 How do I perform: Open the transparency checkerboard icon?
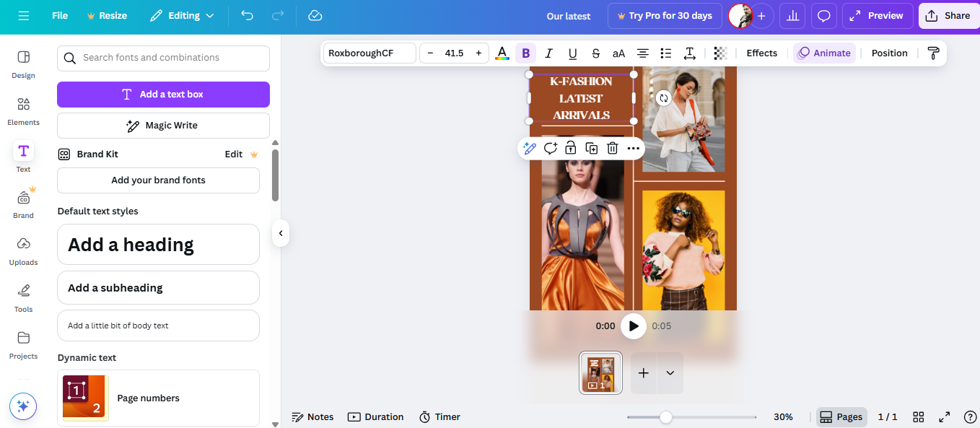click(719, 53)
